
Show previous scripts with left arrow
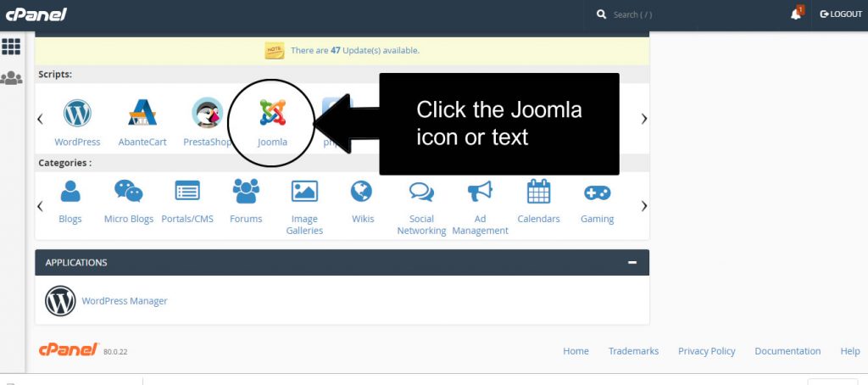[40, 119]
